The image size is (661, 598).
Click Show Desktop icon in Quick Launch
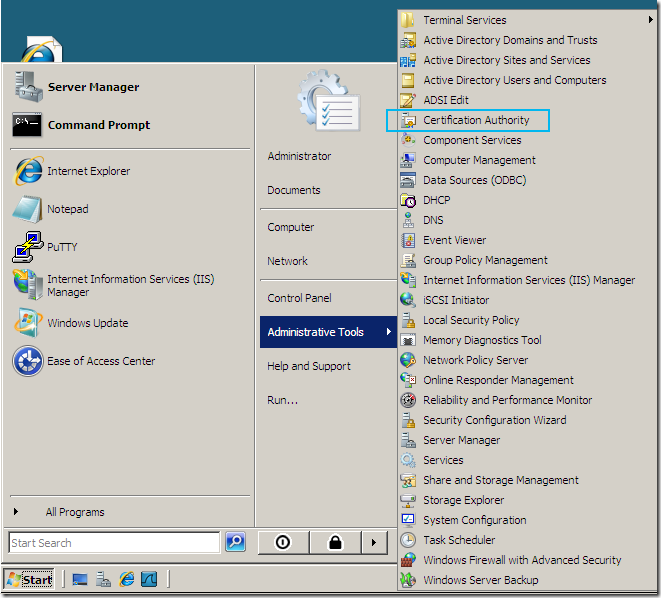point(80,580)
